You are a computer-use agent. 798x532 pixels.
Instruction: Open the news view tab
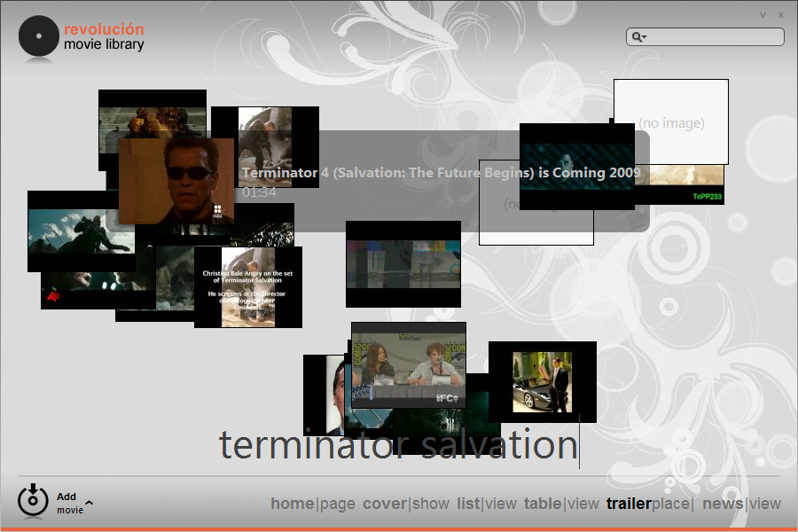[741, 504]
